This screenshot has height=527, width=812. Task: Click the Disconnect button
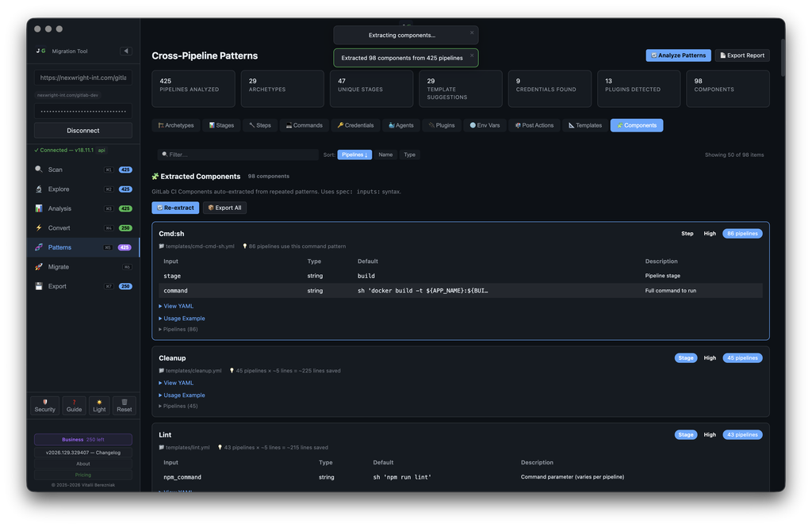[x=82, y=131]
